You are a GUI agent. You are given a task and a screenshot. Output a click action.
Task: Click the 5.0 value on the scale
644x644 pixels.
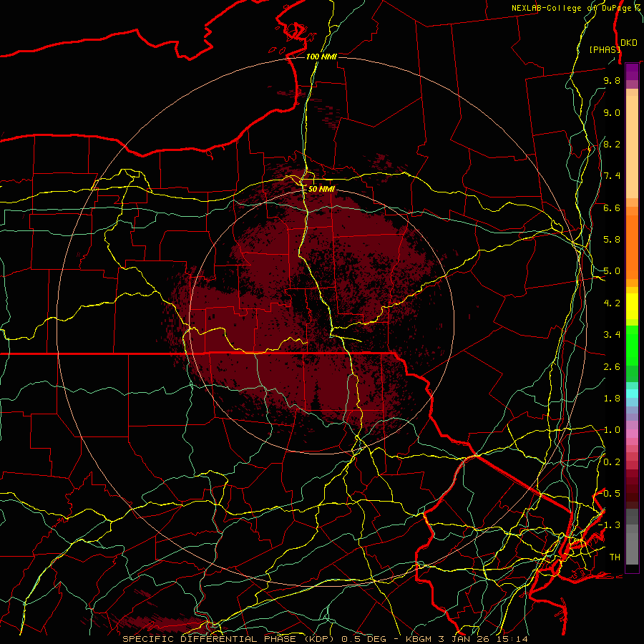click(612, 271)
